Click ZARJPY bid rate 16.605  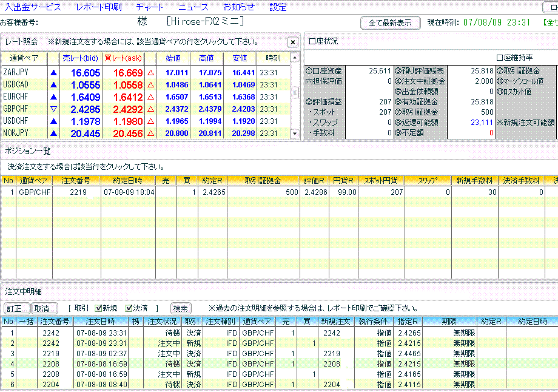[86, 73]
